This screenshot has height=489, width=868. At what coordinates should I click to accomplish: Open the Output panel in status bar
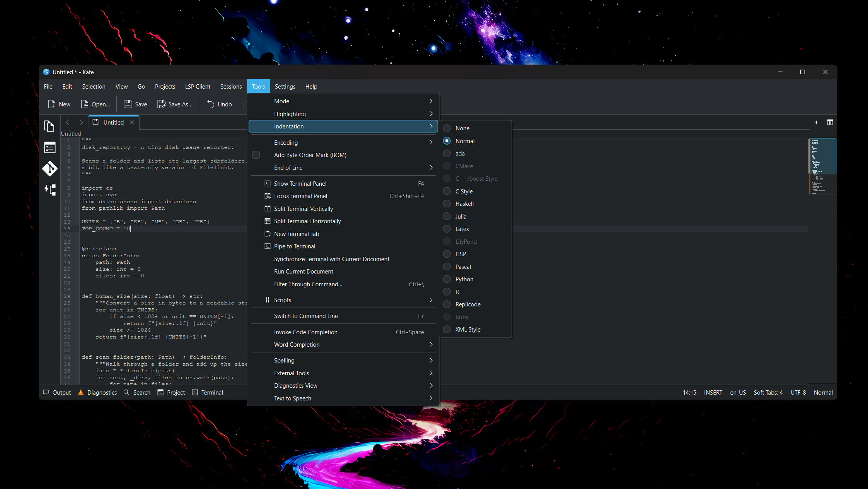(x=57, y=392)
